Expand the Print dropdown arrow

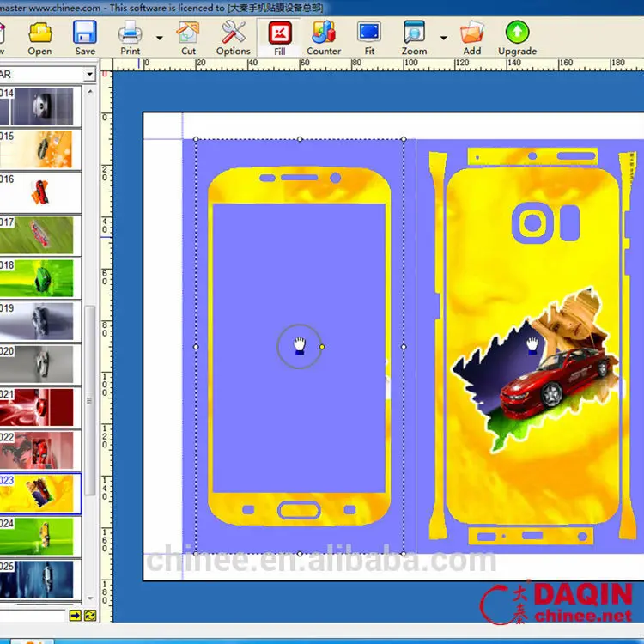[x=159, y=38]
